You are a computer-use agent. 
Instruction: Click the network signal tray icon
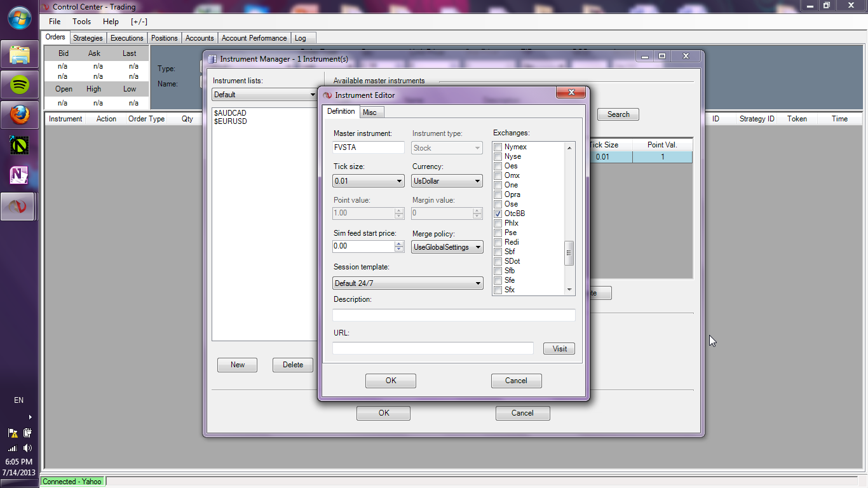tap(13, 448)
